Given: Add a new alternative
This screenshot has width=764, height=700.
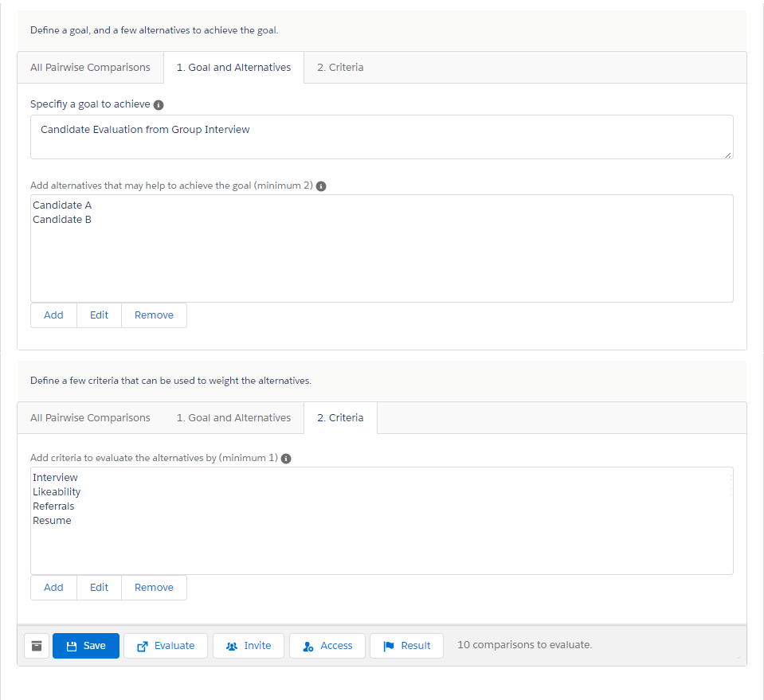Looking at the screenshot, I should point(53,315).
